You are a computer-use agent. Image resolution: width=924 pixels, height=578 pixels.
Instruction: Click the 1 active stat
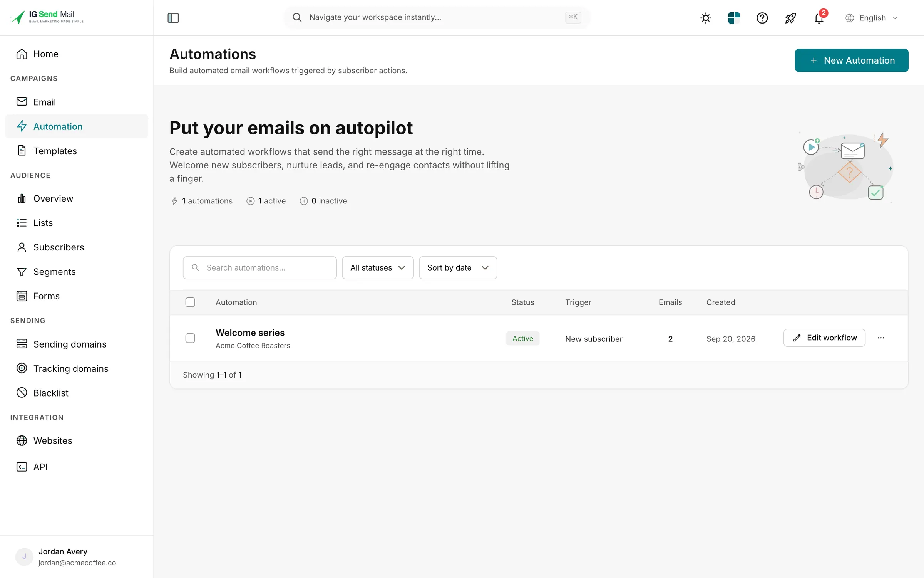pyautogui.click(x=266, y=201)
